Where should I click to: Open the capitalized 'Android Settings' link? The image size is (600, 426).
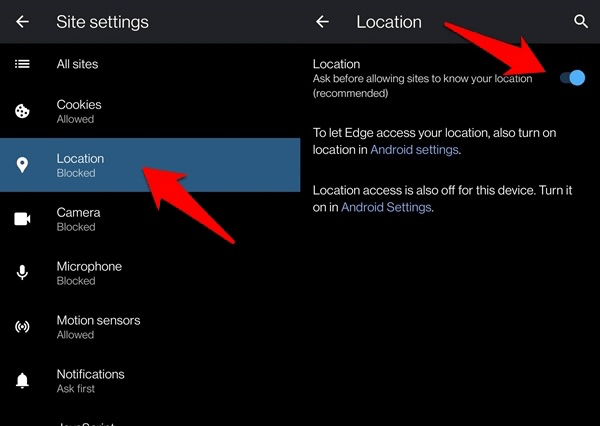click(386, 207)
